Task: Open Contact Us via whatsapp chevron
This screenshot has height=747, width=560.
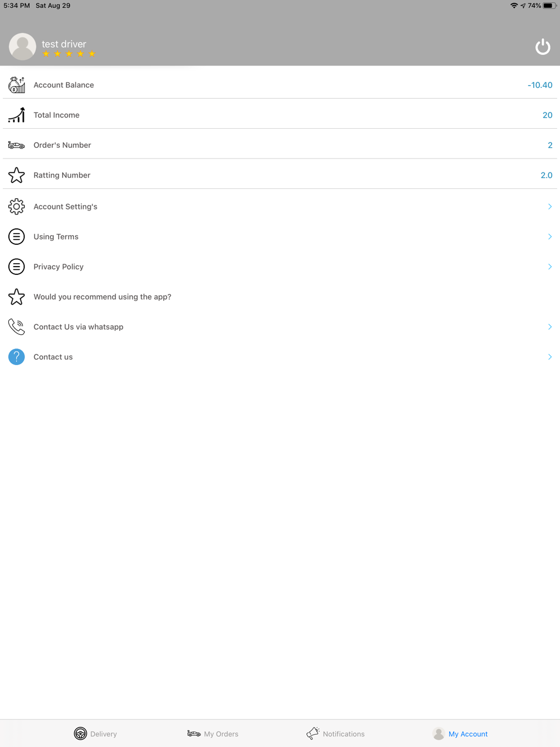Action: [x=550, y=327]
